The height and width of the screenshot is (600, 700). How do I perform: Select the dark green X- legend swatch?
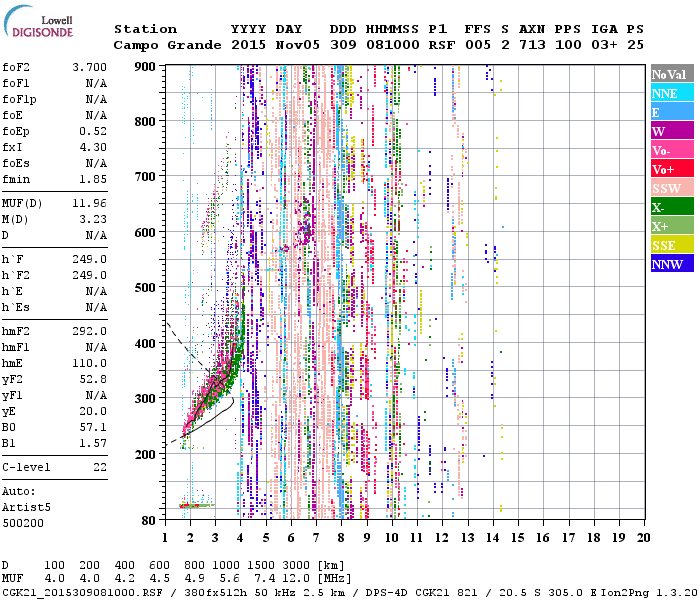tap(672, 207)
